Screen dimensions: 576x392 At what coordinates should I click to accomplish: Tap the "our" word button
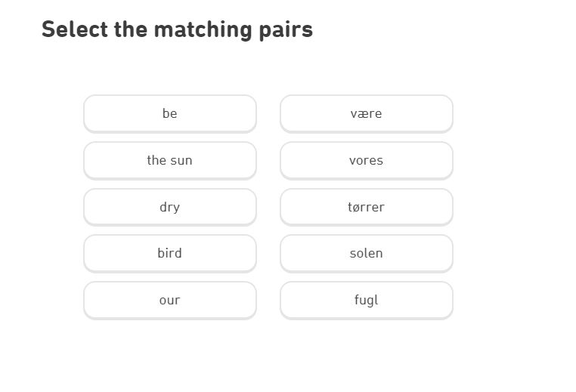click(169, 300)
